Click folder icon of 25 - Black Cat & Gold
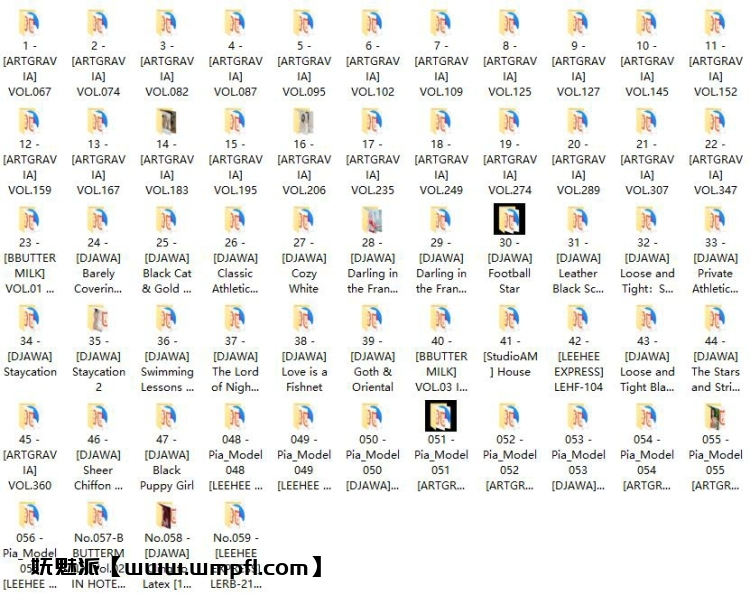This screenshot has width=750, height=605. coord(166,219)
